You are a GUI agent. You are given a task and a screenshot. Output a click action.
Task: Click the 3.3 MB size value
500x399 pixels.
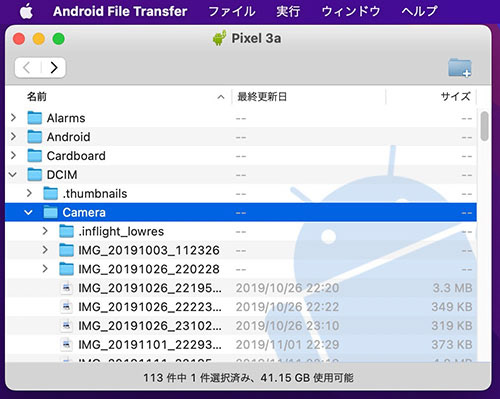tap(452, 288)
